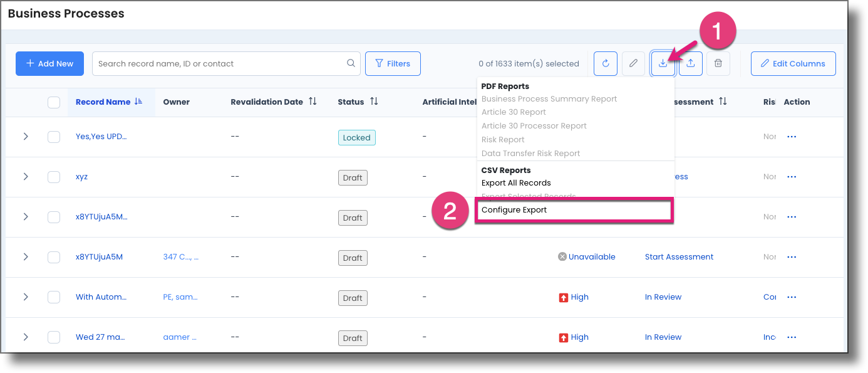Click the refresh records icon
The width and height of the screenshot is (868, 373).
point(606,63)
